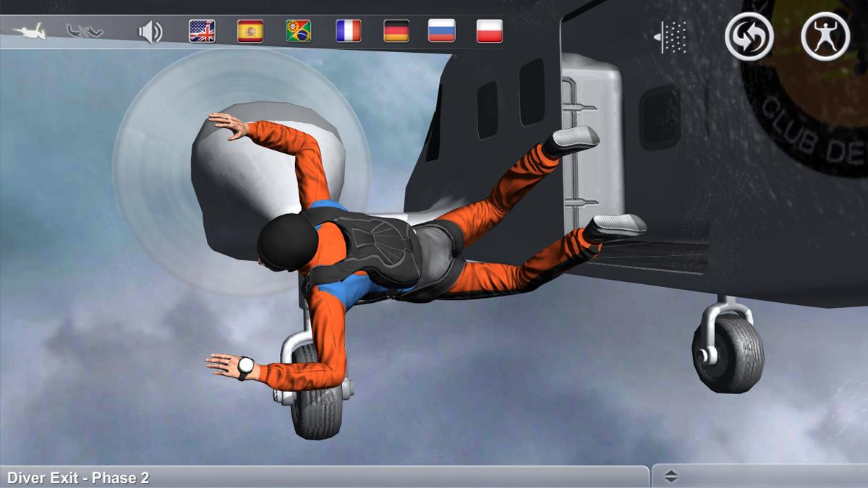The image size is (868, 488).
Task: Choose English language US/UK flag
Action: [x=202, y=31]
